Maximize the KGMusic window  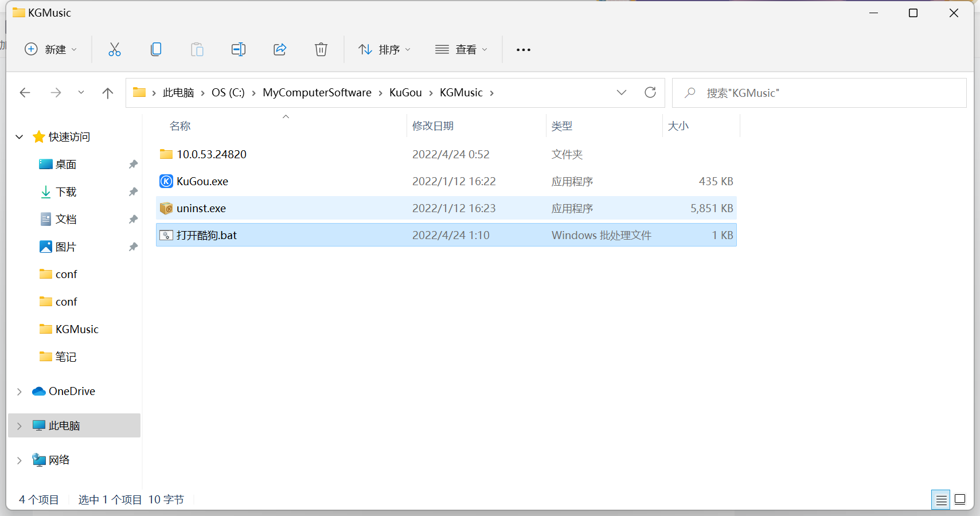913,13
